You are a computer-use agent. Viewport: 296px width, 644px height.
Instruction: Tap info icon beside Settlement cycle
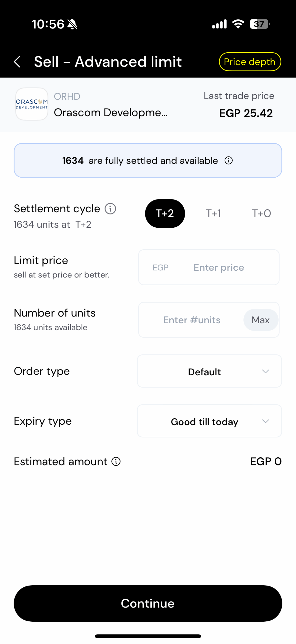110,209
